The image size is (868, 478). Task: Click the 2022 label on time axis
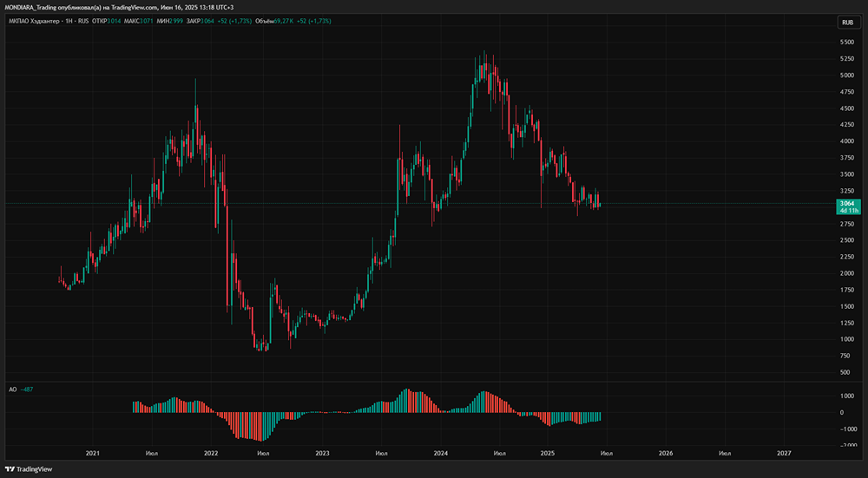(211, 453)
